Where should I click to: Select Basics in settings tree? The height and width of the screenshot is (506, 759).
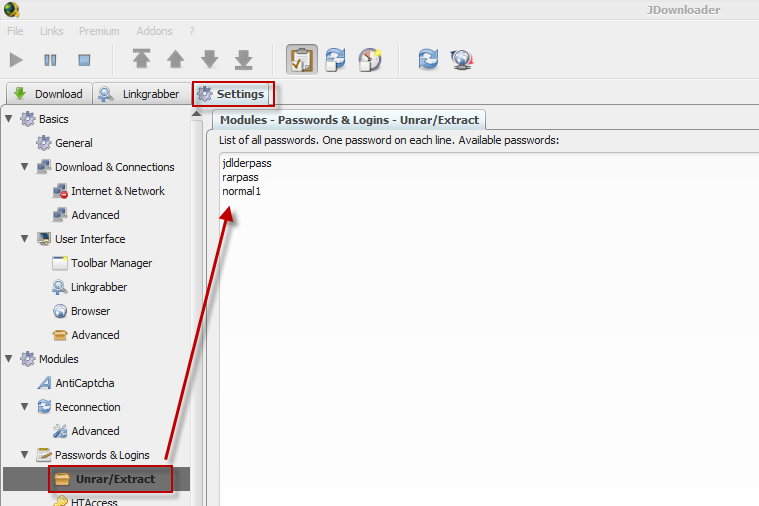click(x=54, y=119)
